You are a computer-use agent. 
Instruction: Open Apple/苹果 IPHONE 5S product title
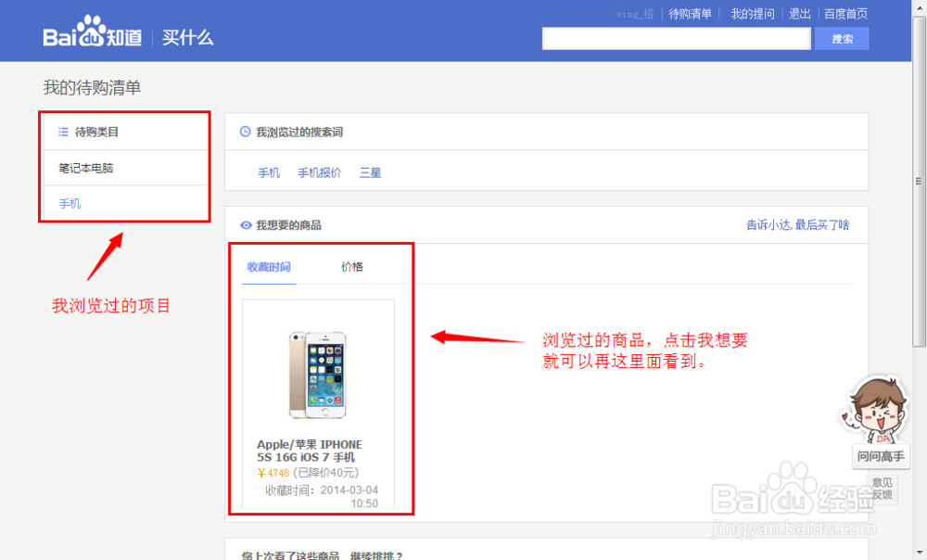[x=310, y=451]
